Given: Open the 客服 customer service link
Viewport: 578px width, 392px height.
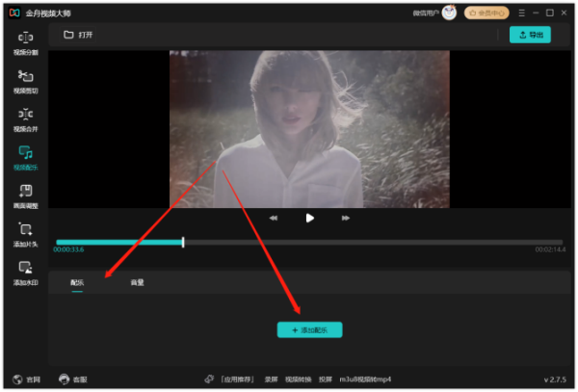Looking at the screenshot, I should coord(73,379).
